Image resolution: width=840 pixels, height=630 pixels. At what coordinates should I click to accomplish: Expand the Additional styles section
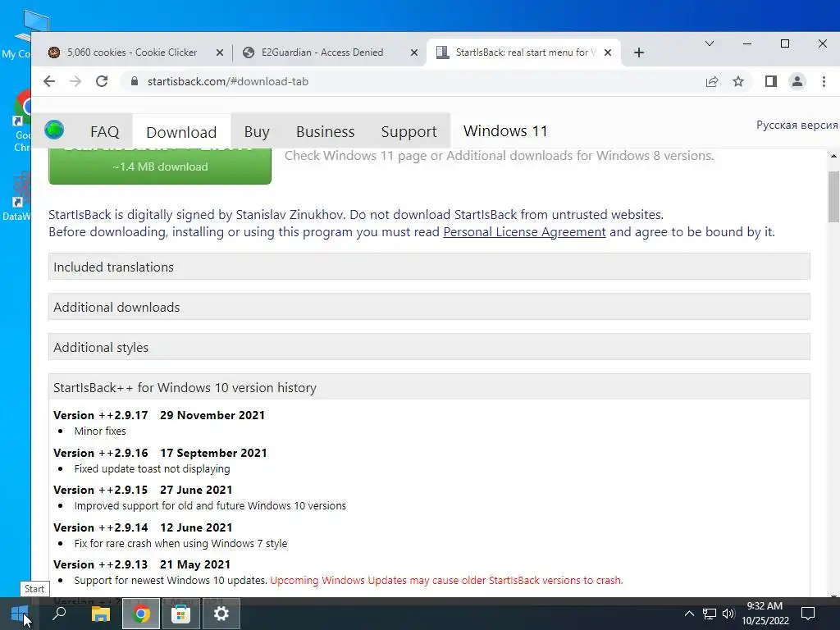(x=429, y=347)
